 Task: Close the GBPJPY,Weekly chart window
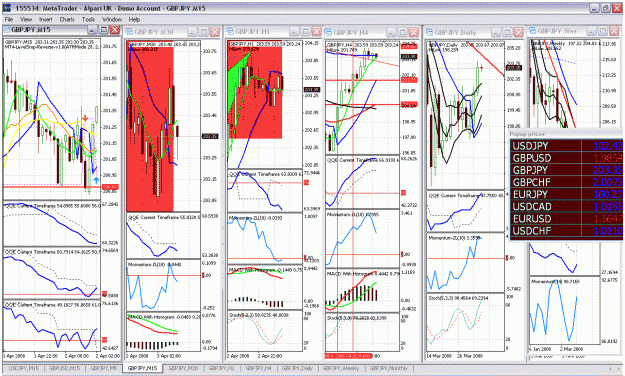pos(614,31)
